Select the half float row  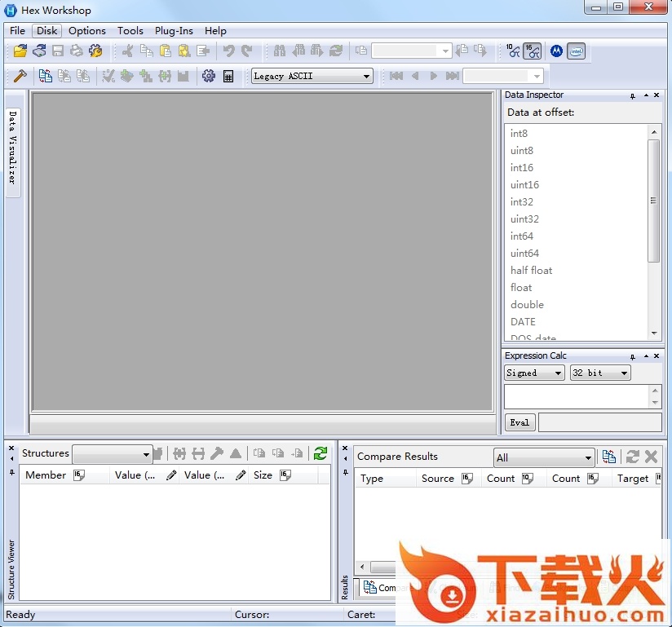click(x=577, y=271)
